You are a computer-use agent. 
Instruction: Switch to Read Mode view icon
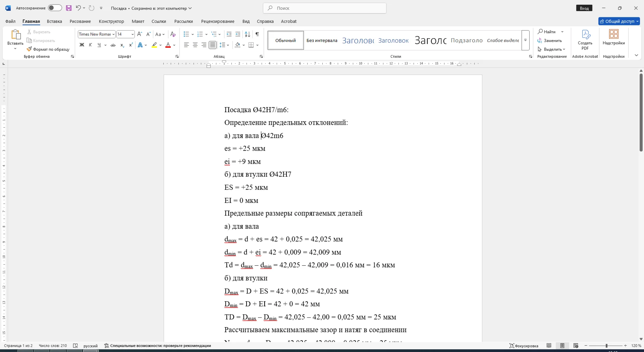[549, 346]
